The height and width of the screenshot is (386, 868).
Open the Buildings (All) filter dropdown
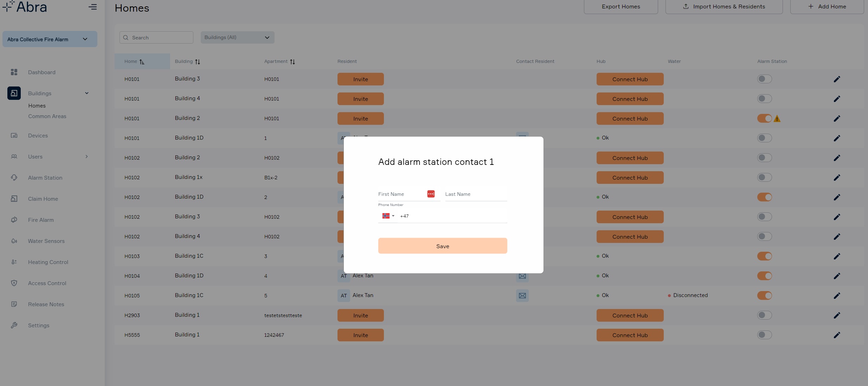237,37
